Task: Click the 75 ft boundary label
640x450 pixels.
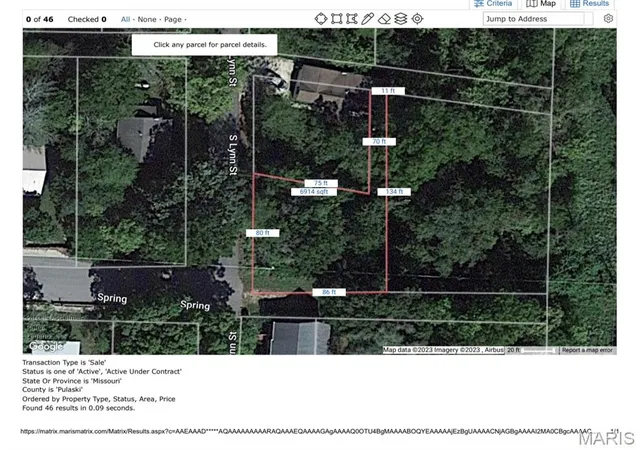Action: coord(321,183)
